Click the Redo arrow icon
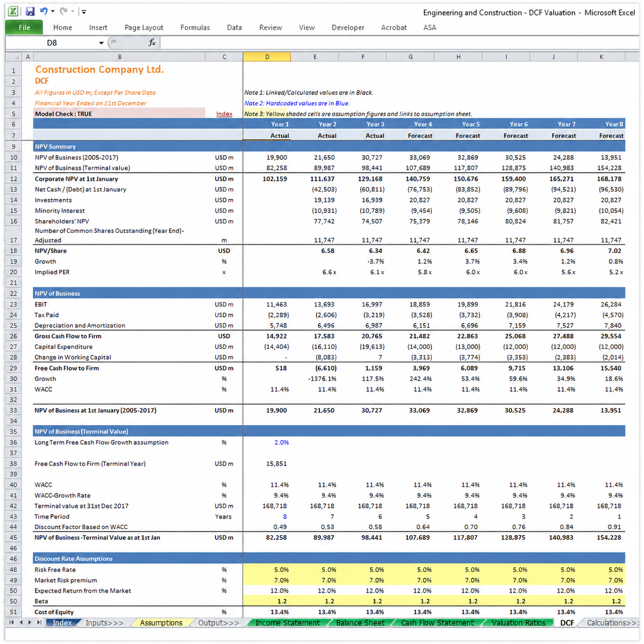Screen dimensions: 644x644 pyautogui.click(x=63, y=11)
